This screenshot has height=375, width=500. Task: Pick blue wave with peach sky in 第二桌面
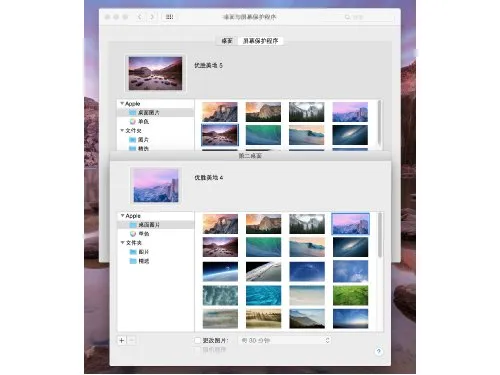tap(307, 247)
